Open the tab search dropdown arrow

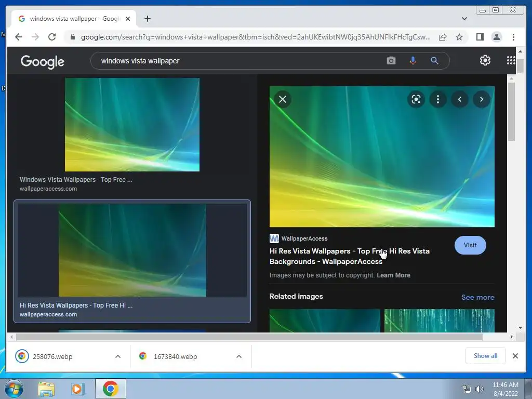[x=464, y=19]
